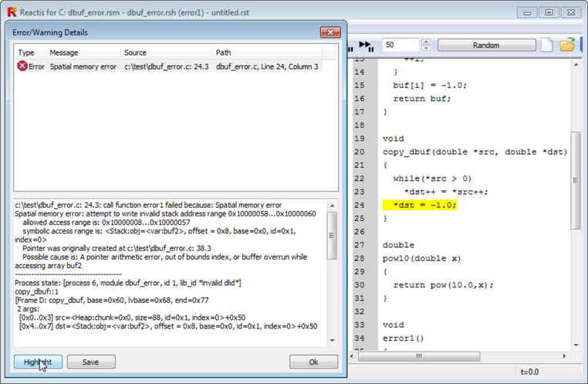588x384 pixels.
Task: Click the Reactis app icon in title bar
Action: coord(11,12)
